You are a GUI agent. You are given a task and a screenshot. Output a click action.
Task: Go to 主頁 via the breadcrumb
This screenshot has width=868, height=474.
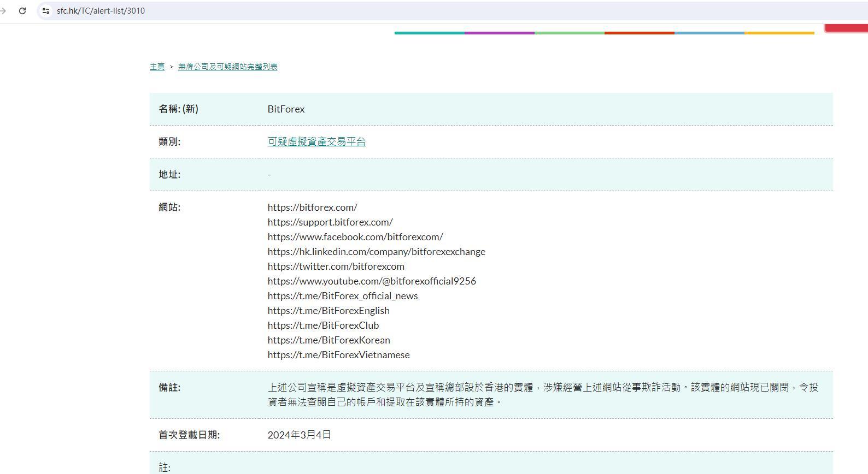(157, 67)
